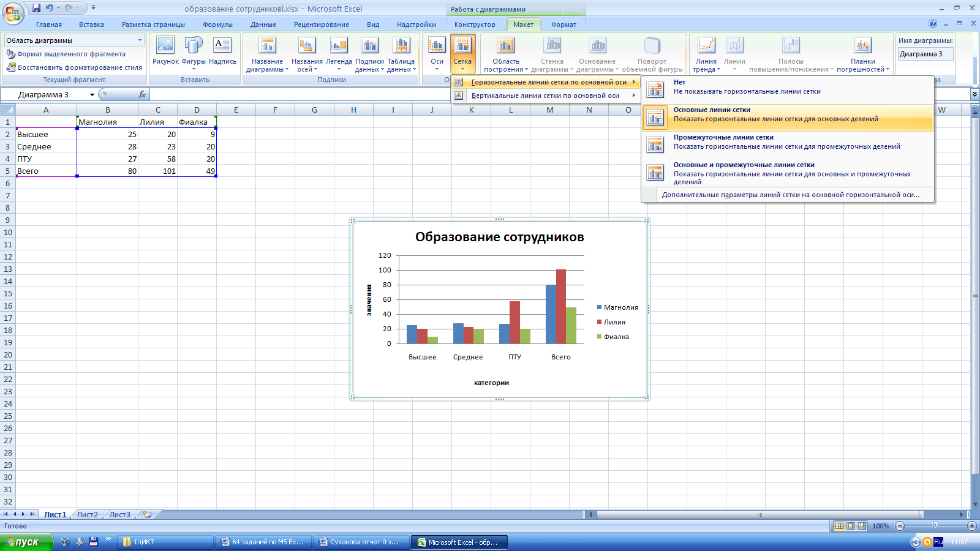980x551 pixels.
Task: Click Восстановить форматирование стиля
Action: (74, 67)
